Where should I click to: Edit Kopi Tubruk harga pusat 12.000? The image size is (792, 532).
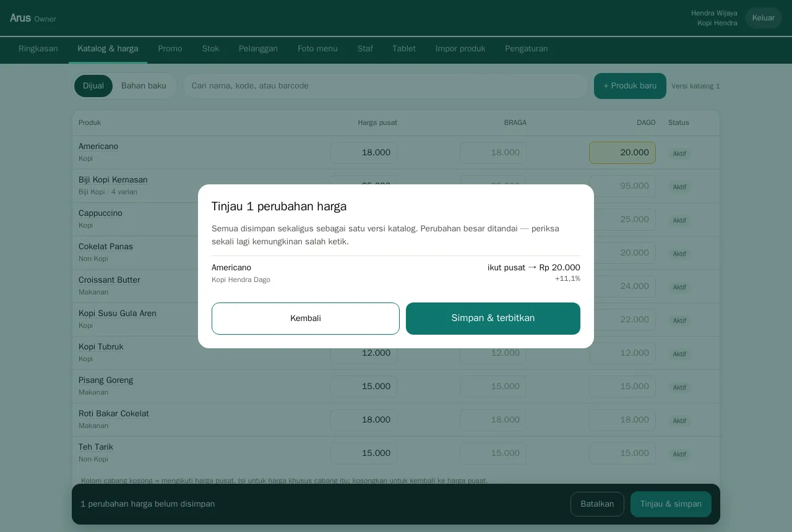click(364, 353)
